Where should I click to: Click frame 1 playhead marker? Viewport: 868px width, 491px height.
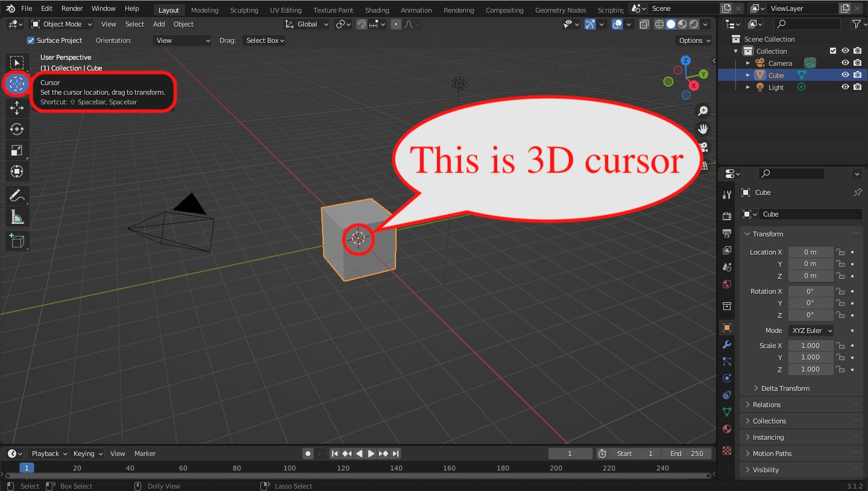pos(27,467)
